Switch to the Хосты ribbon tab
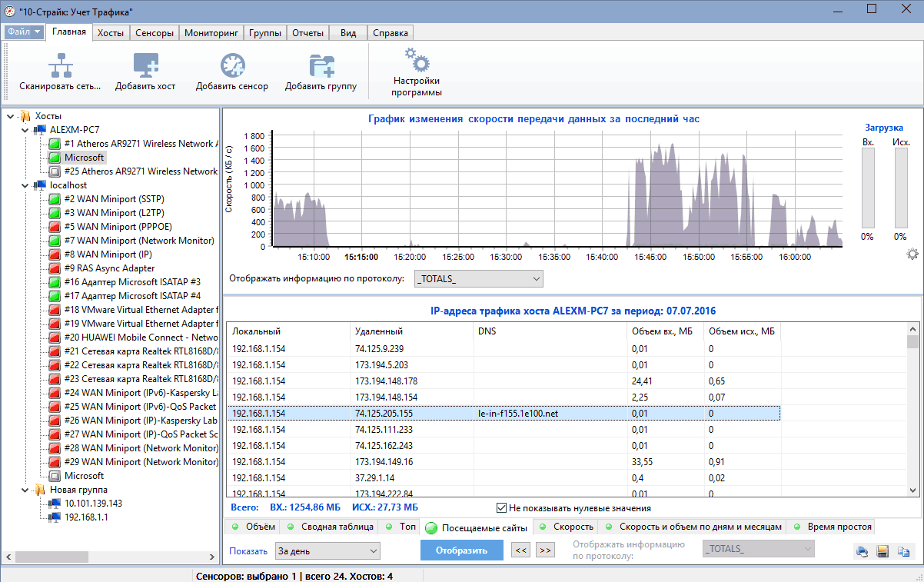Viewport: 924px width, 582px height. 111,33
